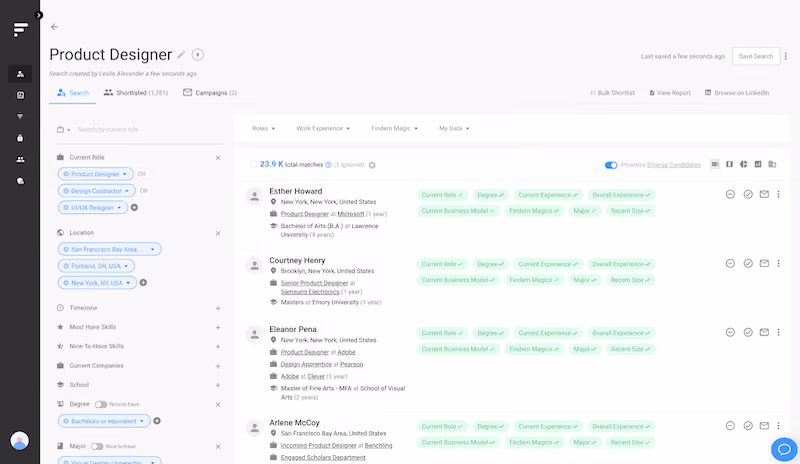
Task: Click Bulk Shortlist
Action: point(612,93)
